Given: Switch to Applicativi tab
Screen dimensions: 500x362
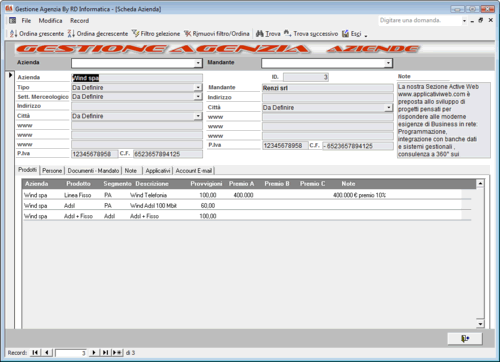Looking at the screenshot, I should [158, 171].
